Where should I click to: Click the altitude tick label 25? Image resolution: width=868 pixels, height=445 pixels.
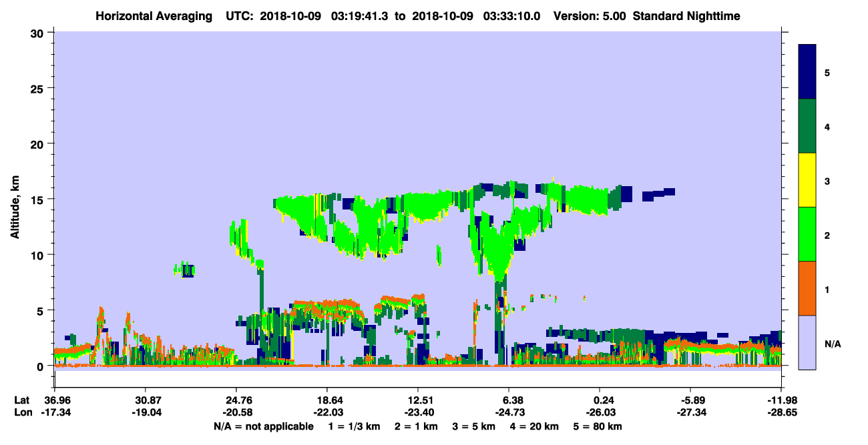pyautogui.click(x=39, y=88)
